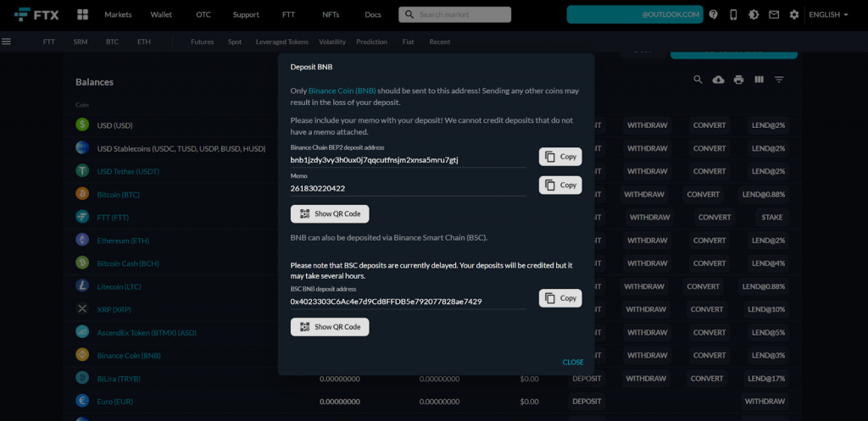Screen dimensions: 868x421
Task: Click STAKE in the FTT row
Action: [x=771, y=218]
